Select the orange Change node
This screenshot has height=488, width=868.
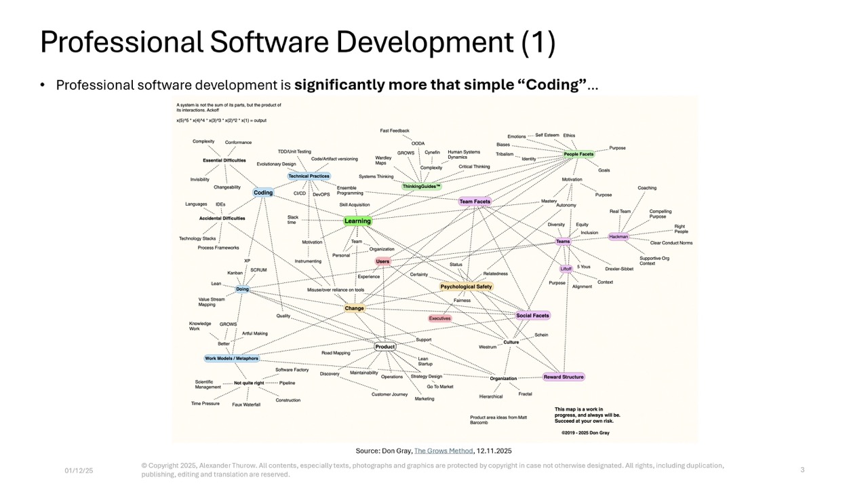[x=354, y=308]
